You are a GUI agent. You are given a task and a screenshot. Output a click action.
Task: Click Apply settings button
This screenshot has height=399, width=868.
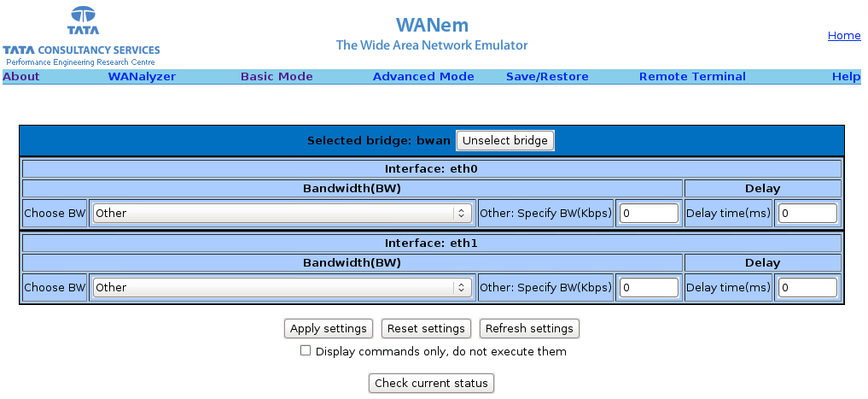click(x=329, y=329)
